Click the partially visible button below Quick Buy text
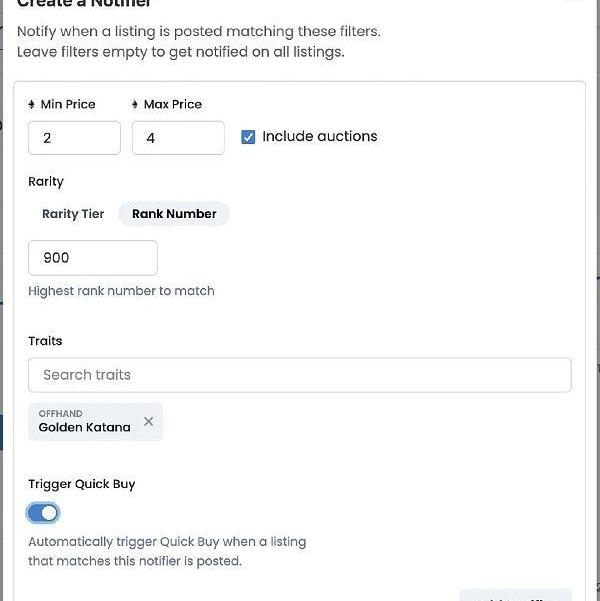The height and width of the screenshot is (601, 600). [516, 595]
